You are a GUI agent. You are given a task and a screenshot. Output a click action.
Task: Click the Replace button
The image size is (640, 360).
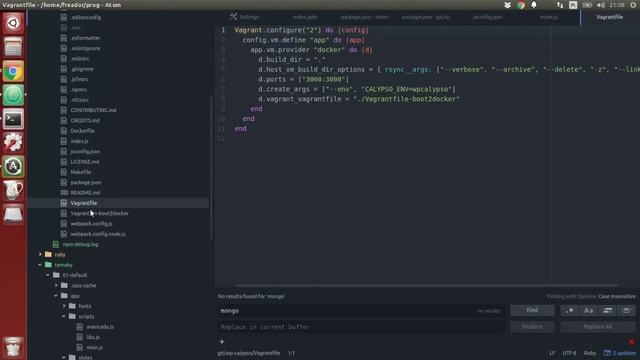coord(532,327)
